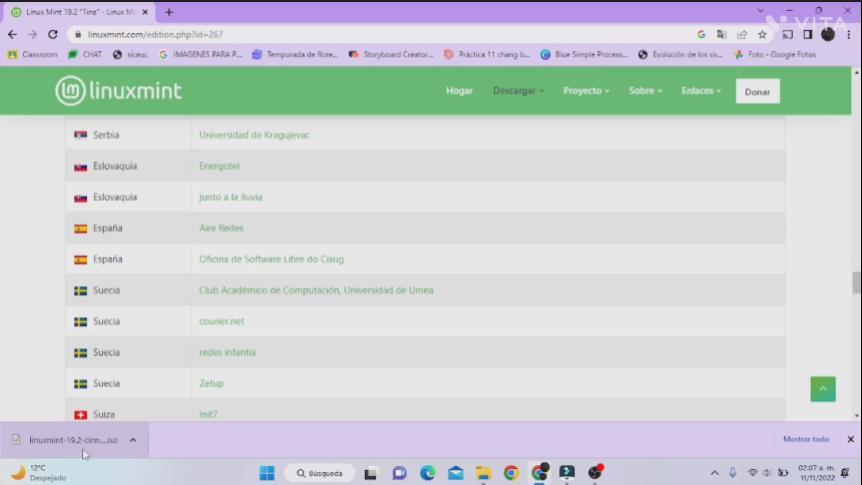862x485 pixels.
Task: Open the CHAT bookmark
Action: 85,54
